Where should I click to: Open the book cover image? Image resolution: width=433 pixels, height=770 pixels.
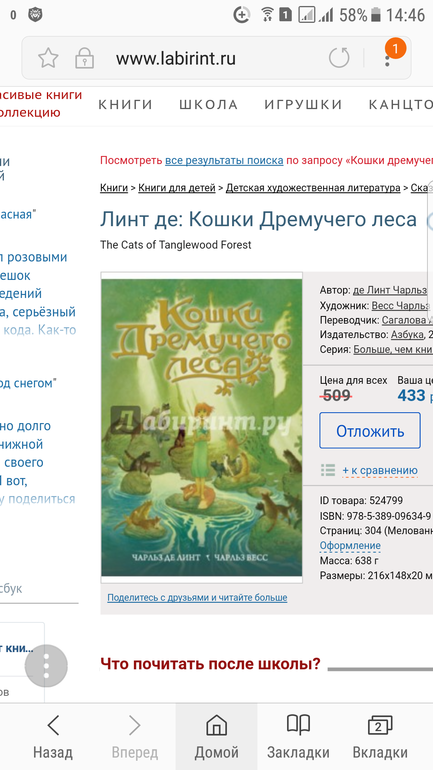click(x=201, y=427)
